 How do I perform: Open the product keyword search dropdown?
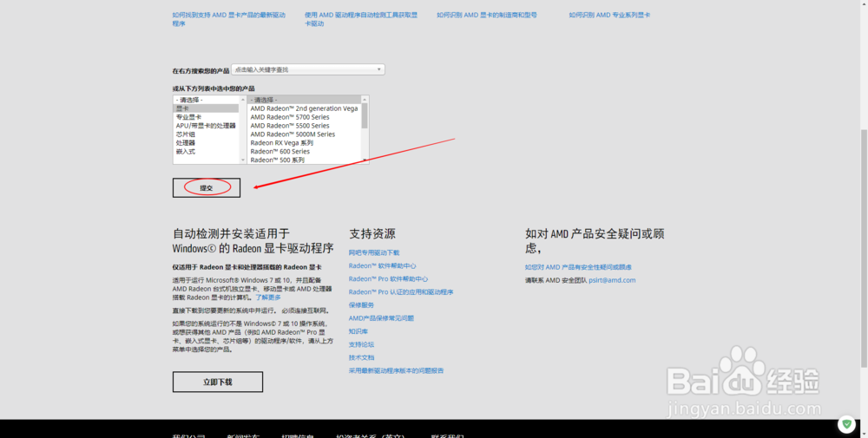point(308,69)
